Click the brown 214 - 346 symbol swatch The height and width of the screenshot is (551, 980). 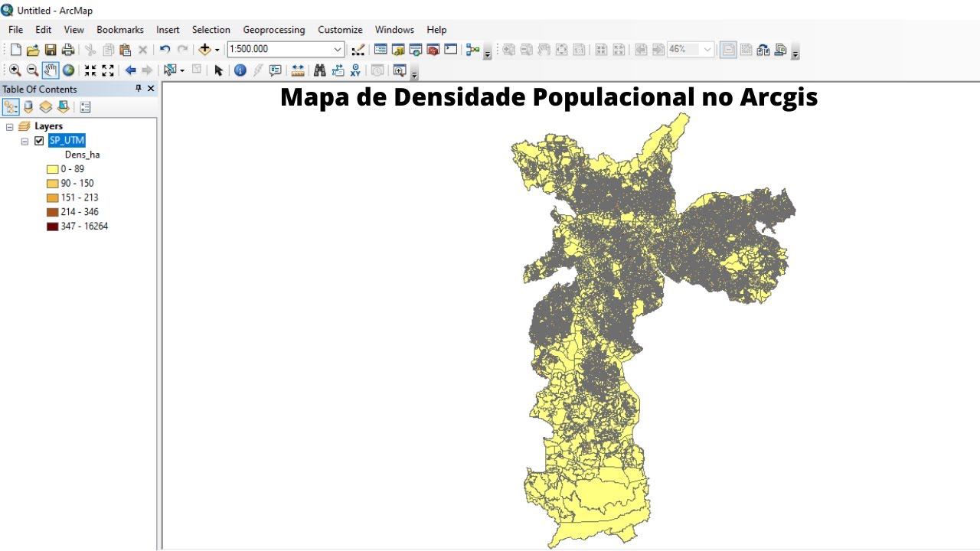point(52,212)
